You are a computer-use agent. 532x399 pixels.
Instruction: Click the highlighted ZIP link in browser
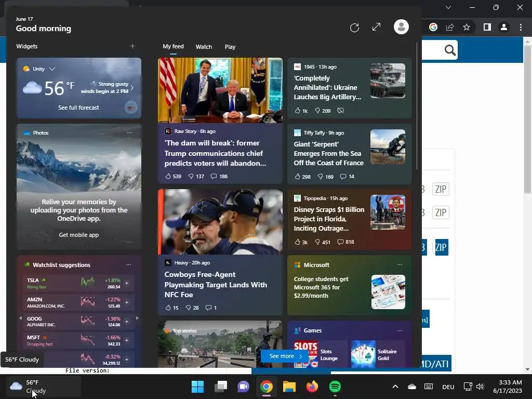441,247
